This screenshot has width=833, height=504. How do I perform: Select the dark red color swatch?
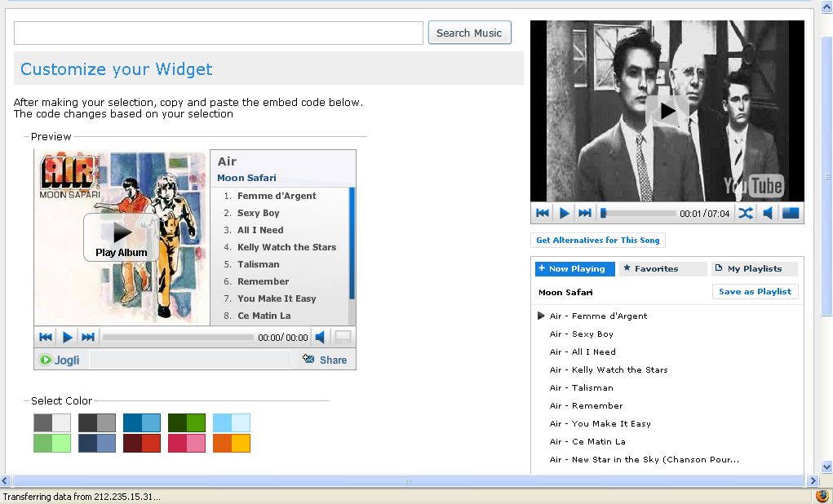click(x=142, y=444)
